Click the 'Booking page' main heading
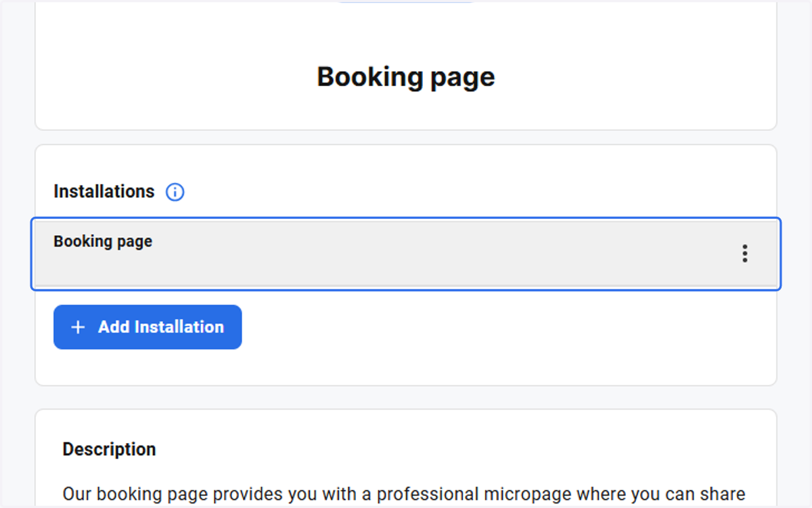812x508 pixels. [406, 77]
